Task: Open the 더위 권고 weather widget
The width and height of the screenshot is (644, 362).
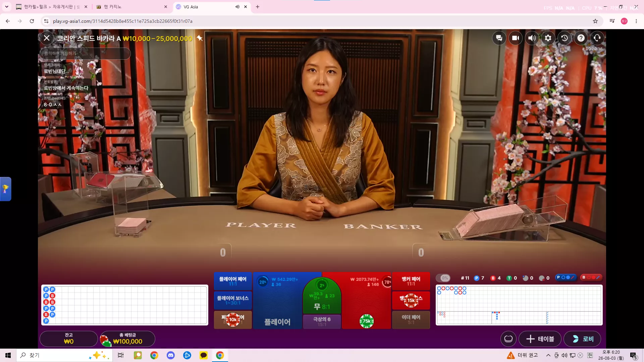Action: pos(523,355)
